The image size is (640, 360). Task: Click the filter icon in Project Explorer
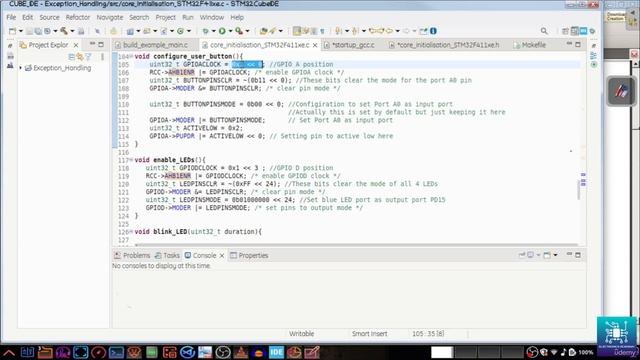(88, 57)
